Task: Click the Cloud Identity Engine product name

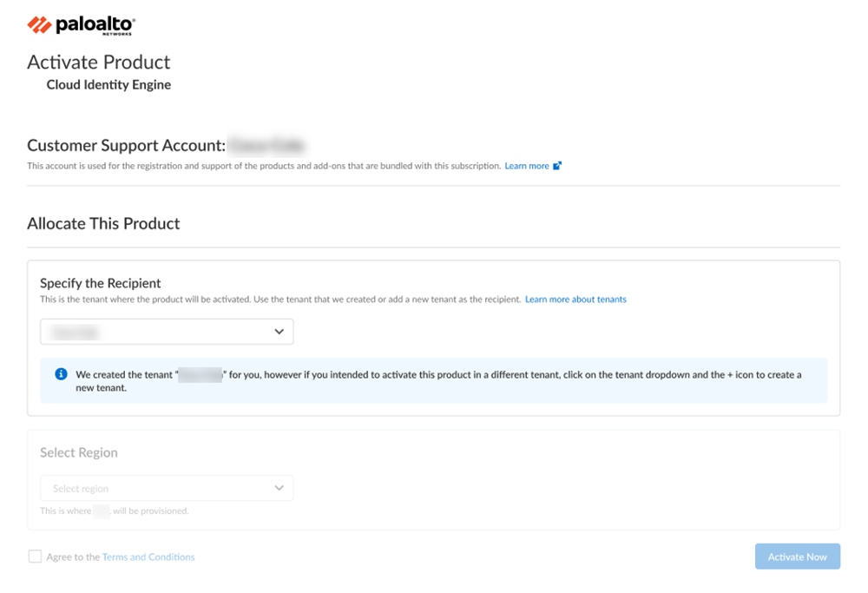Action: 108,85
